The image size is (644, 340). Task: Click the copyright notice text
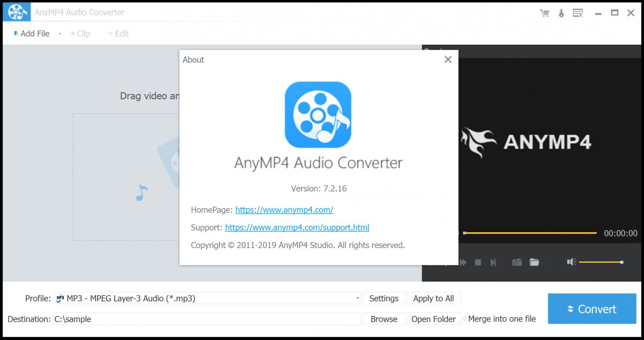(298, 246)
